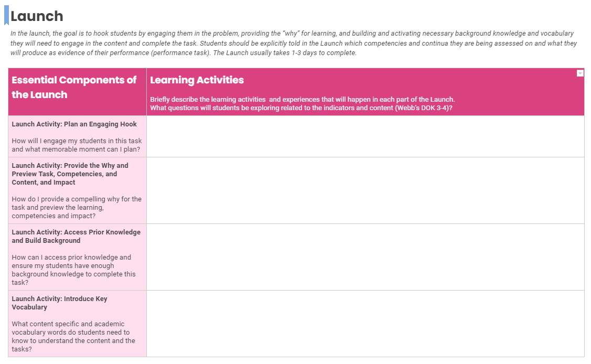Click the Access Prior Knowledge and Build Background title
Image resolution: width=591 pixels, height=364 pixels.
(x=76, y=236)
